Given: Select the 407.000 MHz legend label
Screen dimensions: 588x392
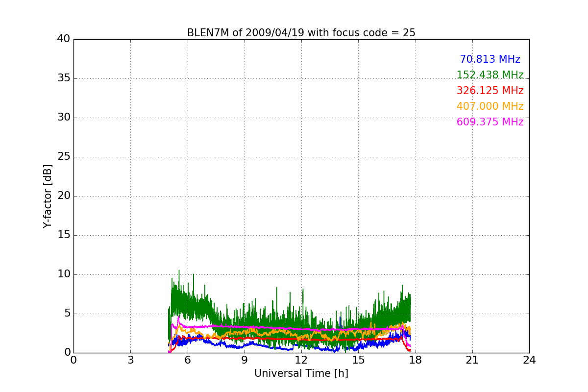Looking at the screenshot, I should pos(490,106).
